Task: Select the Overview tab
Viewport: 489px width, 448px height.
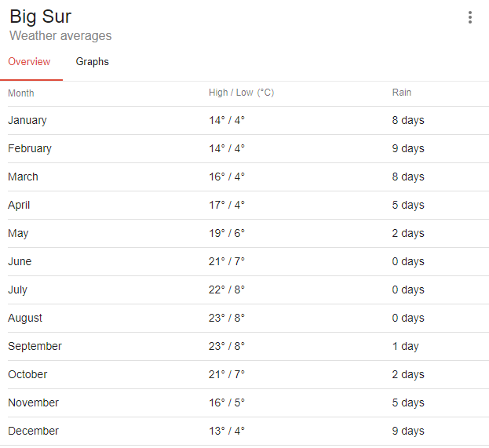Action: [29, 62]
